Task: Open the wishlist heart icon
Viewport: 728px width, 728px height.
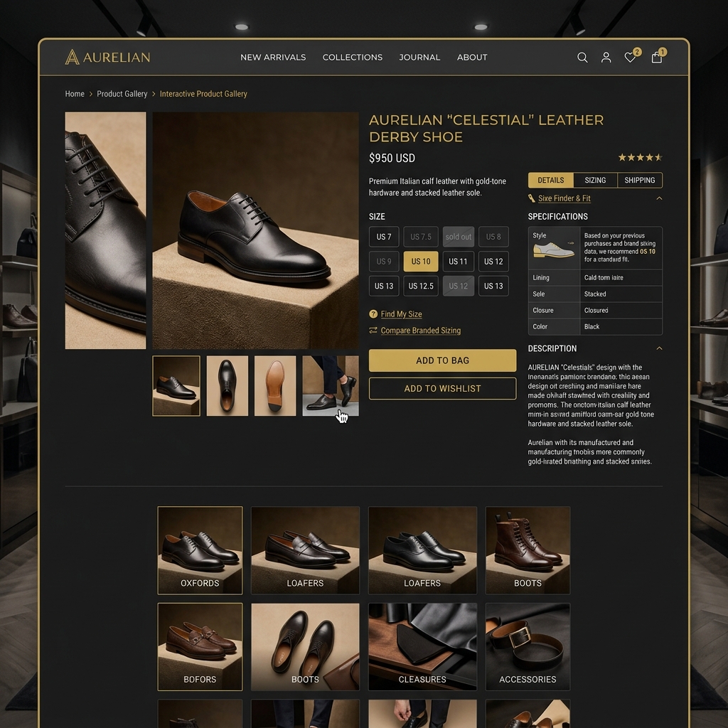Action: tap(631, 57)
